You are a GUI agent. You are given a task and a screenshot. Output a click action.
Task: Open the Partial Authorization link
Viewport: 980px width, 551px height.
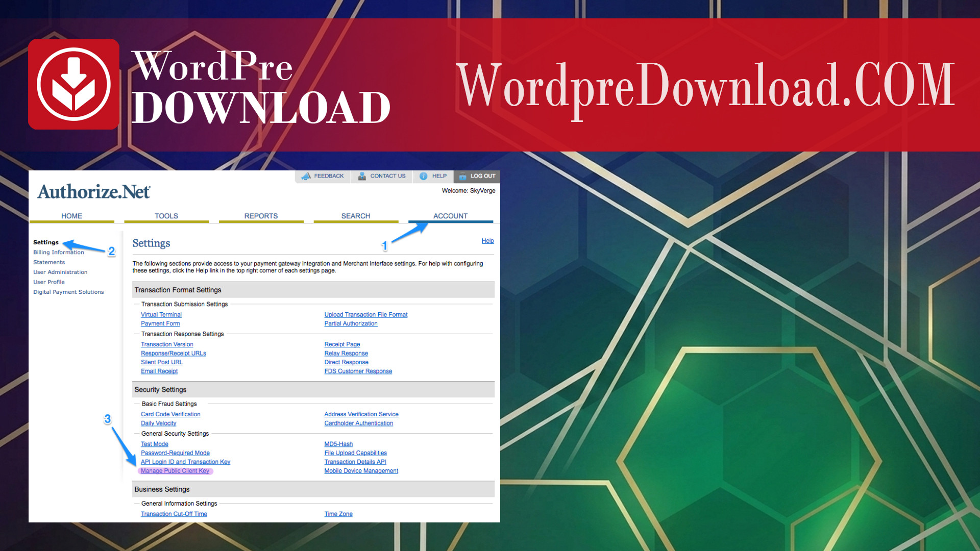[x=351, y=323]
